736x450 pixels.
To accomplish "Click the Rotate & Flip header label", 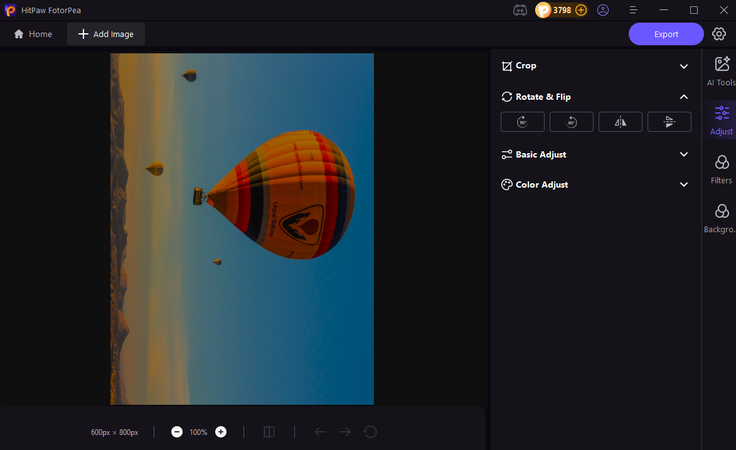I will coord(543,97).
